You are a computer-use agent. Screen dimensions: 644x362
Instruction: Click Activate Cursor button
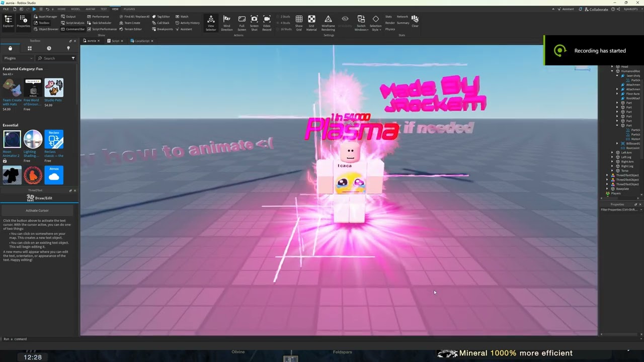[37, 211]
